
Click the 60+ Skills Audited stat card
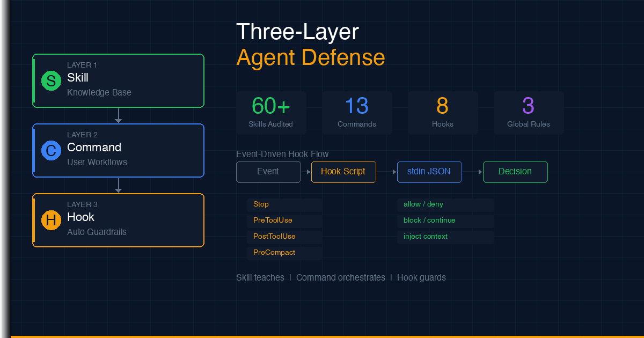tap(271, 113)
